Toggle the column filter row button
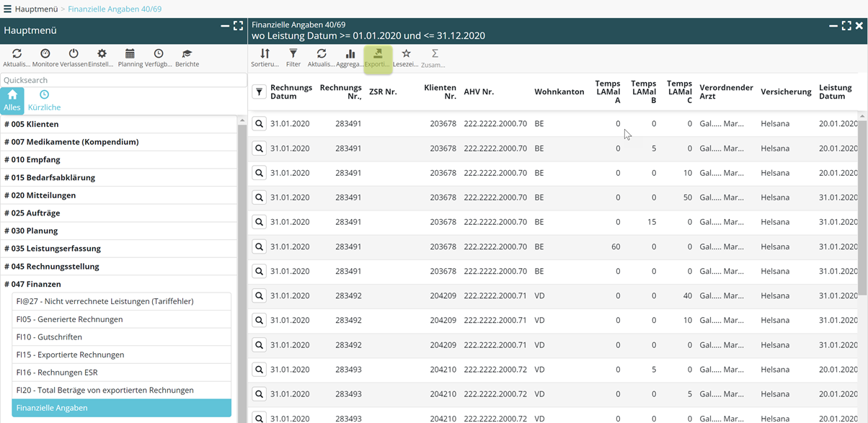The height and width of the screenshot is (423, 868). [x=259, y=92]
